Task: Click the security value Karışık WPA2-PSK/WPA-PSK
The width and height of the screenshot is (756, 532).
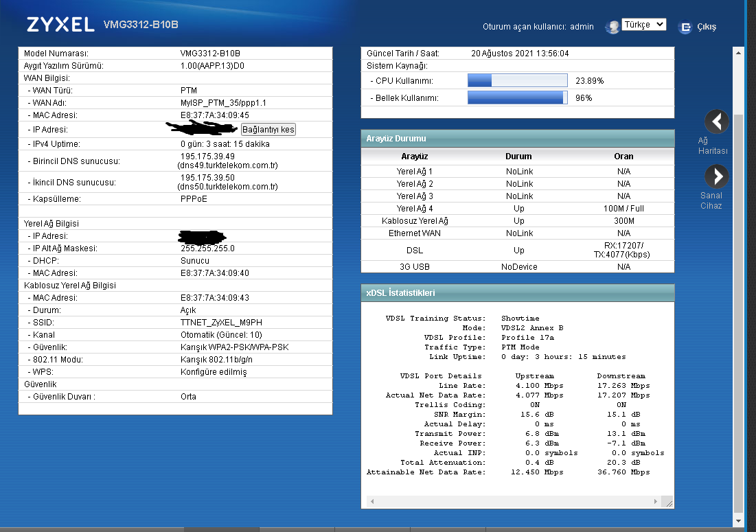Action: point(234,347)
